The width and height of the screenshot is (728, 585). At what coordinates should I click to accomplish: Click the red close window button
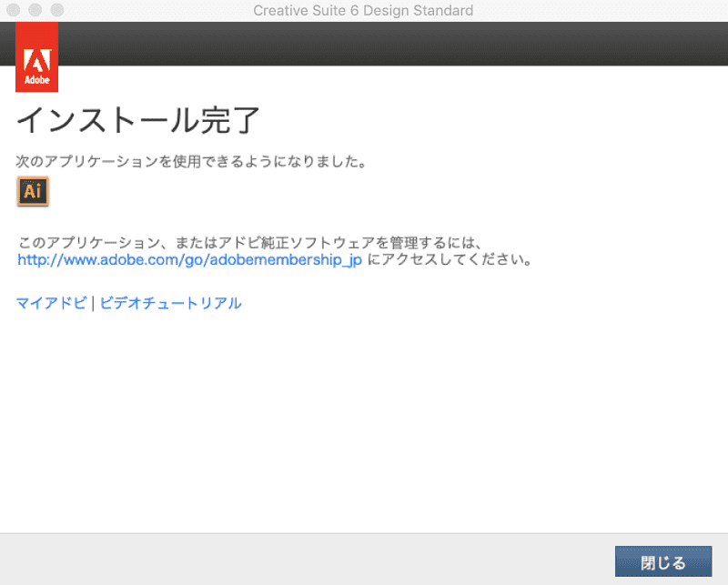pos(13,10)
